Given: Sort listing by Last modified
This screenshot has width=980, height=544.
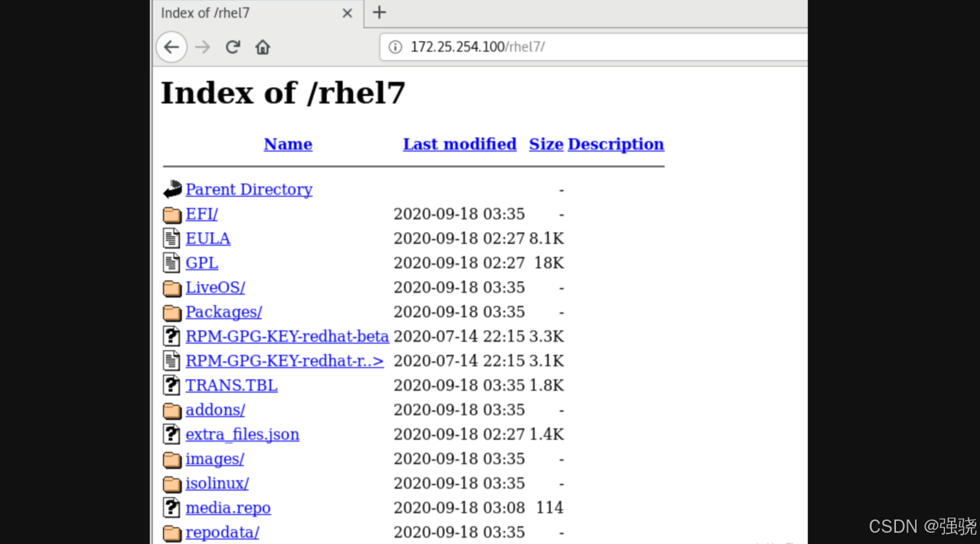Looking at the screenshot, I should coord(459,144).
